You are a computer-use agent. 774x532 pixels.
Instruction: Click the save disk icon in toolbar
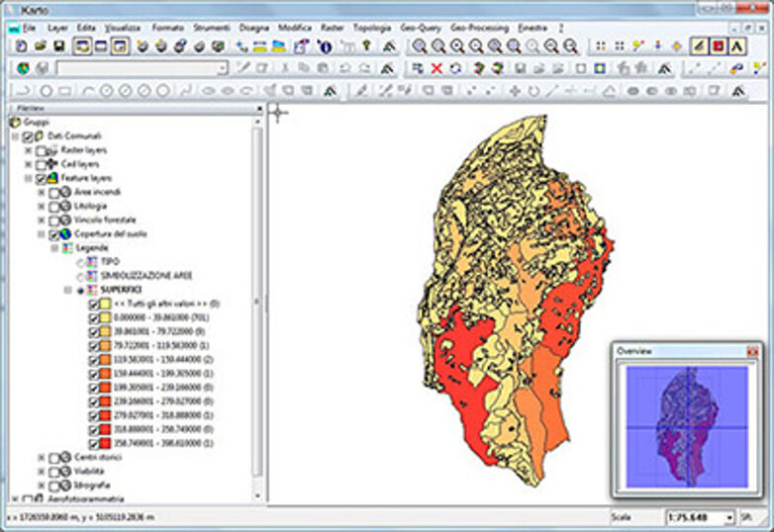59,46
